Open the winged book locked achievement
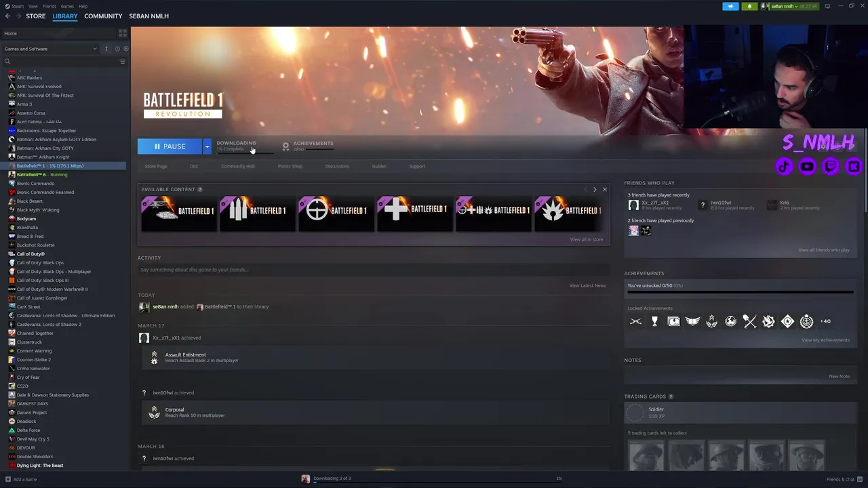868x488 pixels. click(x=692, y=321)
